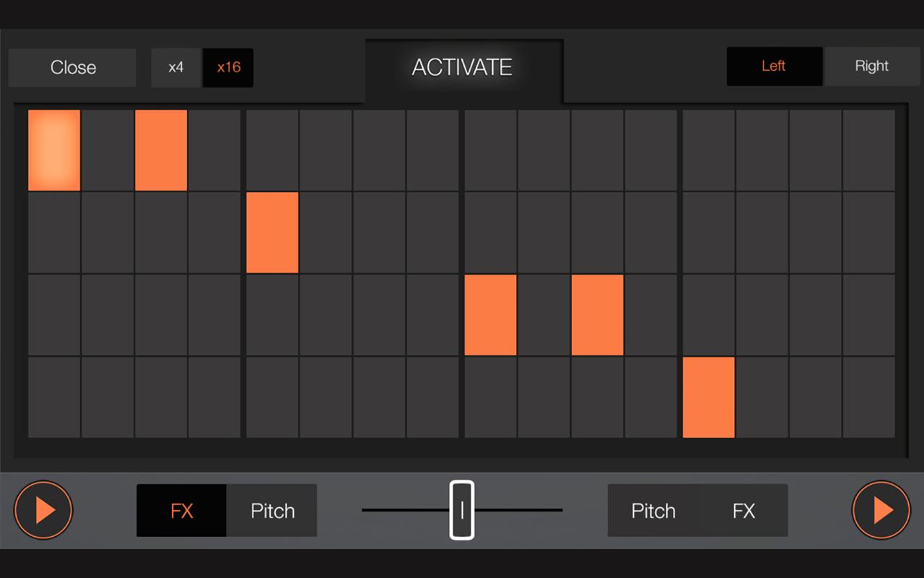
Task: Toggle the orange pad in bottom row
Action: coord(709,397)
